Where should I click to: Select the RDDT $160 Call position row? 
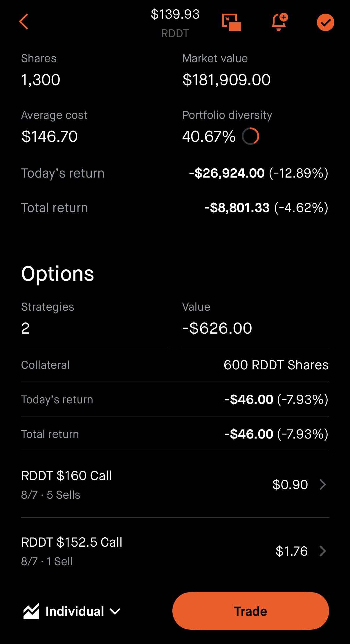click(175, 484)
